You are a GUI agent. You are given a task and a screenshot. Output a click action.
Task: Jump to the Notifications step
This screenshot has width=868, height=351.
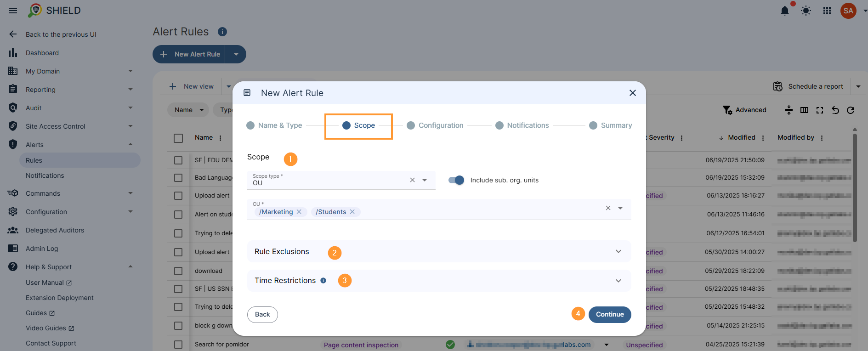522,125
